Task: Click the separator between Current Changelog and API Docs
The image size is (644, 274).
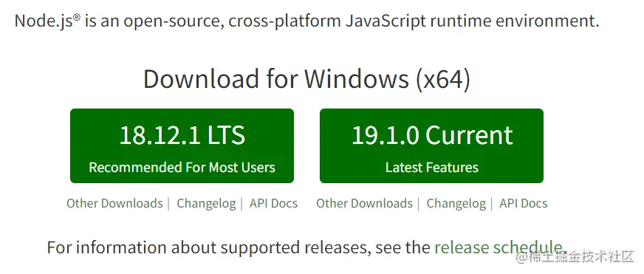Action: click(x=492, y=204)
